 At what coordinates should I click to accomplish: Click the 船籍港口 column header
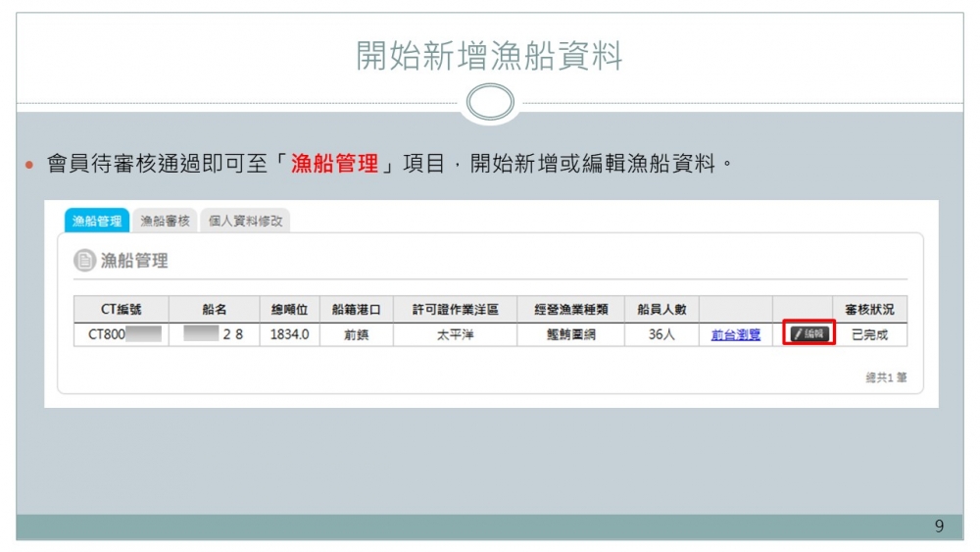pos(356,309)
